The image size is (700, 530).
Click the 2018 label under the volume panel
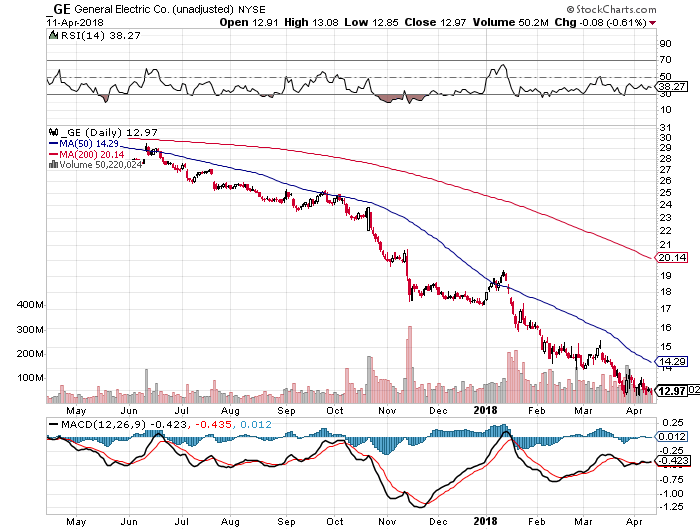(x=485, y=410)
